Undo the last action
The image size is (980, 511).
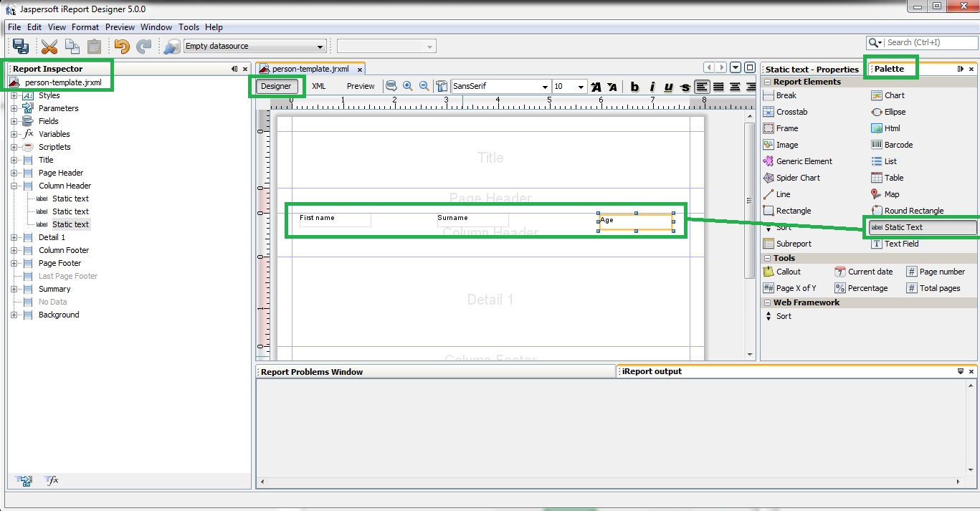(x=122, y=47)
